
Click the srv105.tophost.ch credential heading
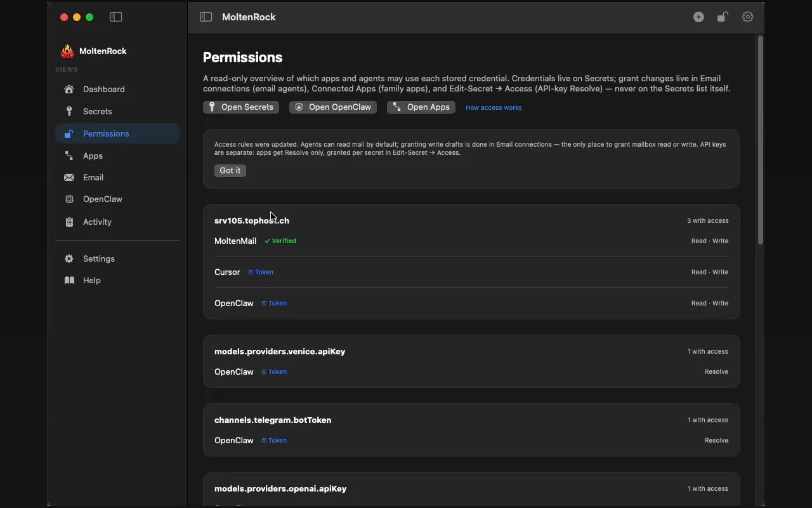(252, 221)
